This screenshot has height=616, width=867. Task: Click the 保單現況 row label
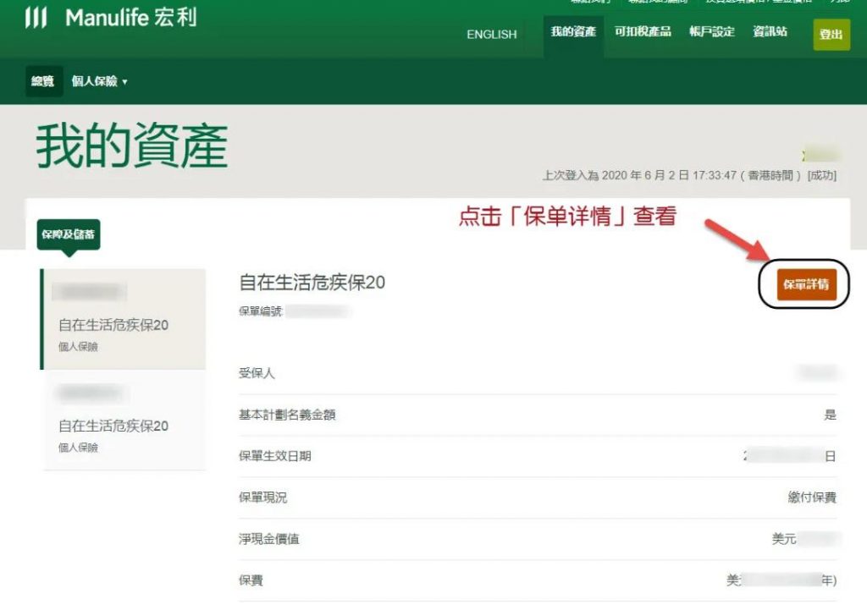tap(262, 498)
